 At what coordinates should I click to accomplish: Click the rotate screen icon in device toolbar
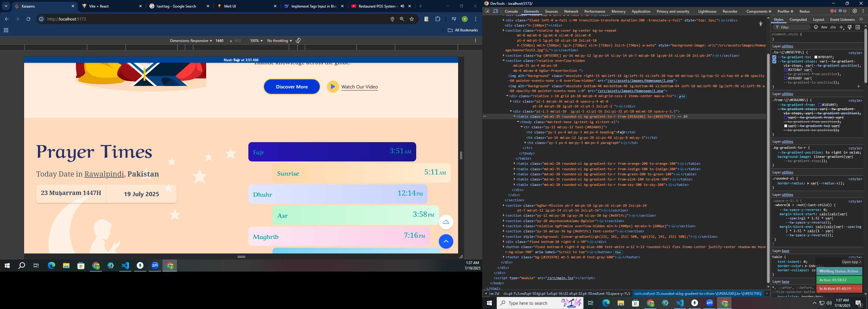(x=298, y=40)
